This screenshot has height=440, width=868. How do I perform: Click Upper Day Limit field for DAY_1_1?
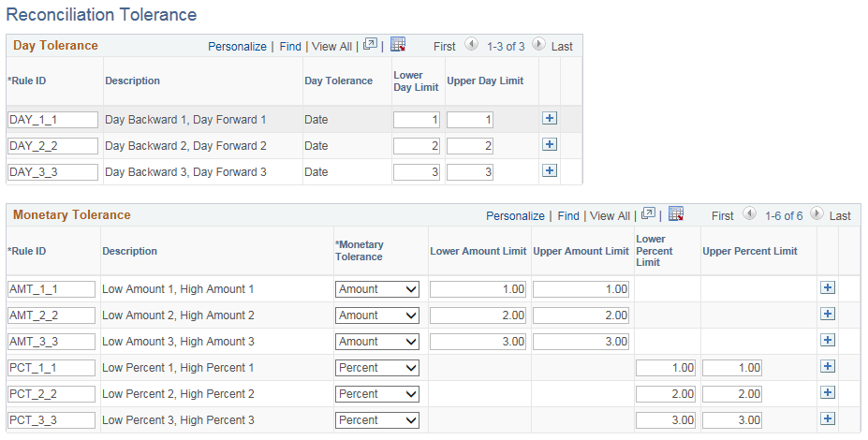coord(470,120)
